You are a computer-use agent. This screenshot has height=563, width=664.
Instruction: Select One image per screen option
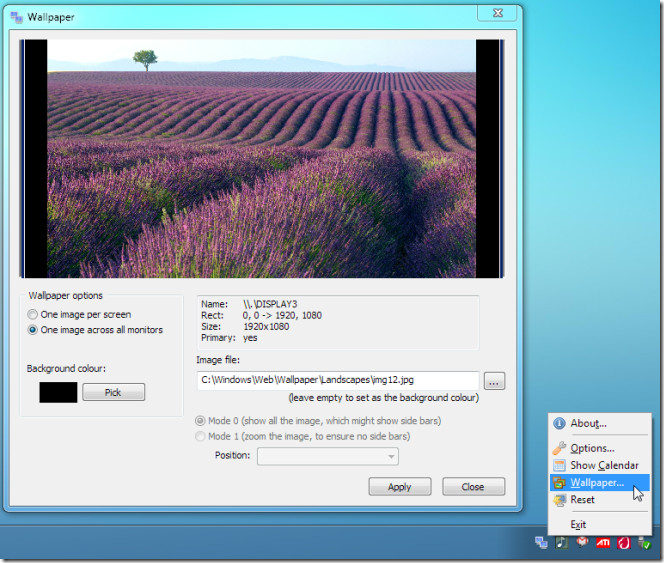pyautogui.click(x=79, y=314)
